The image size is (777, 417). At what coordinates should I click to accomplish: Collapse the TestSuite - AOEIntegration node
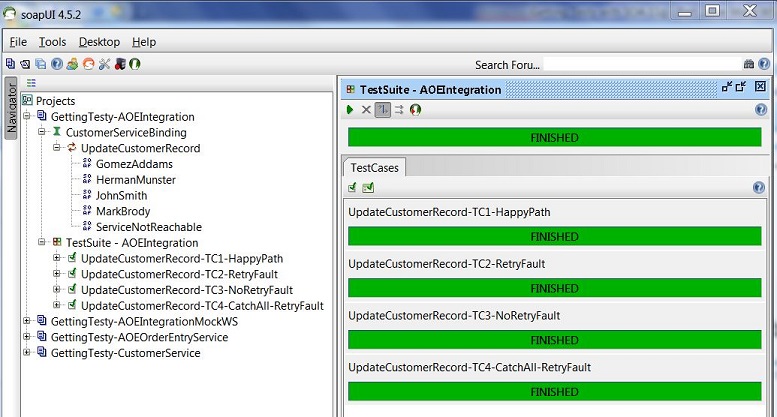pos(42,243)
